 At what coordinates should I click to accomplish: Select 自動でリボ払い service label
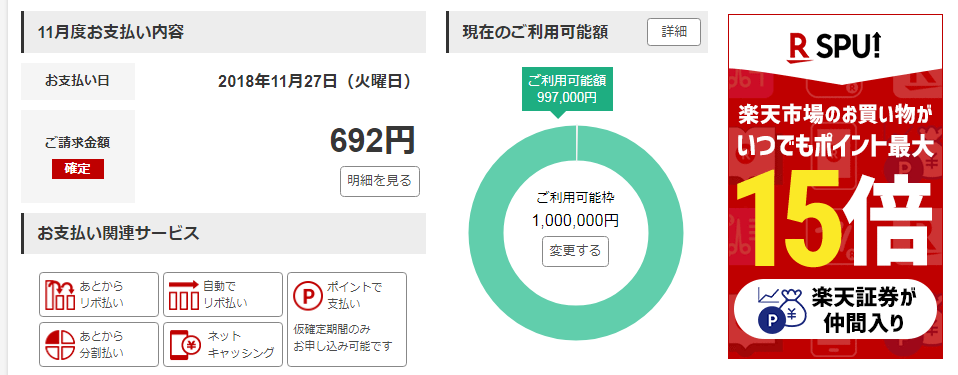(x=226, y=294)
